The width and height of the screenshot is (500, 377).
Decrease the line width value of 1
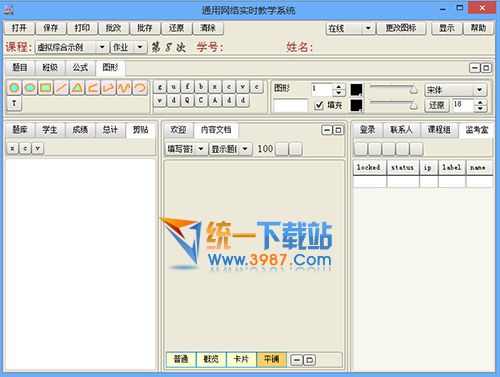(x=339, y=93)
